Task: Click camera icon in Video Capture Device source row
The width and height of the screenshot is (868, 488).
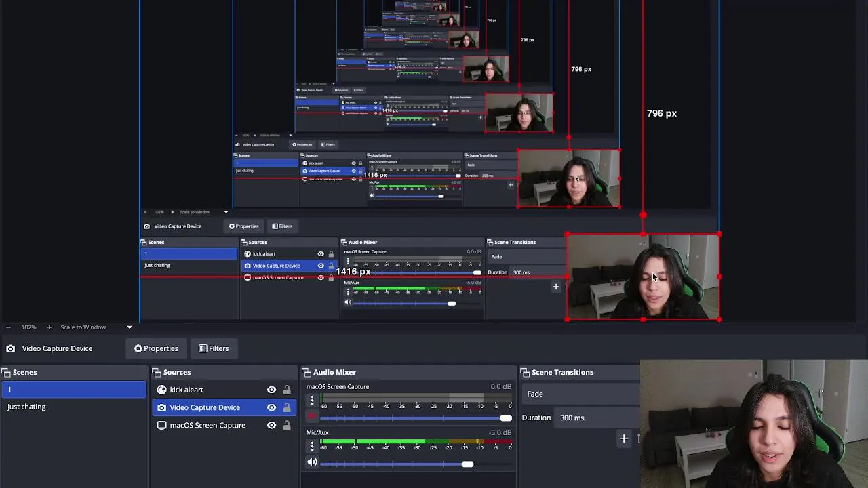Action: click(161, 407)
